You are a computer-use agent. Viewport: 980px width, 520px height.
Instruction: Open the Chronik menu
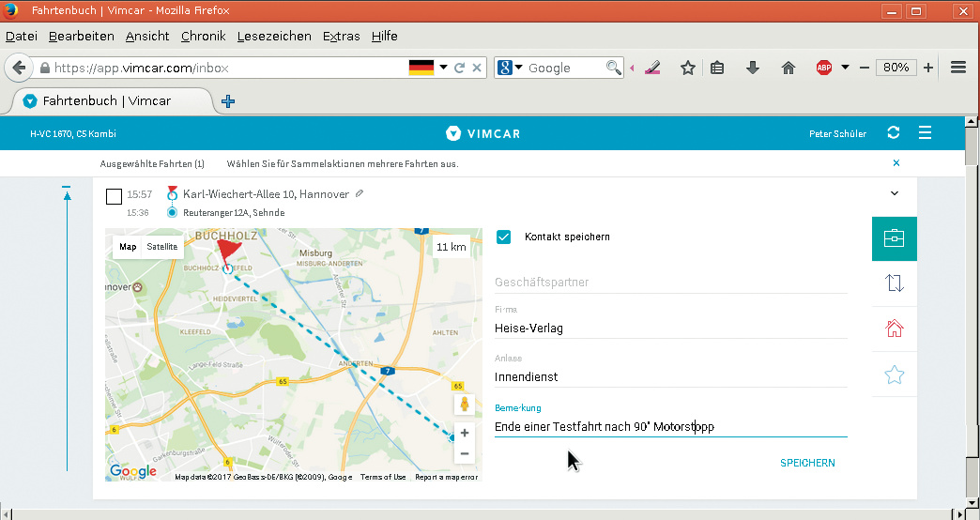pyautogui.click(x=204, y=37)
